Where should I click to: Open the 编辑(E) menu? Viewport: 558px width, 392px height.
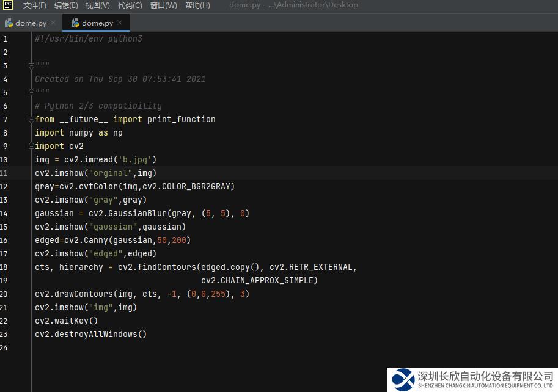[66, 5]
